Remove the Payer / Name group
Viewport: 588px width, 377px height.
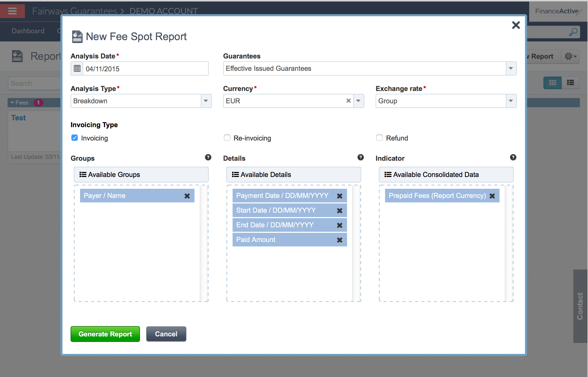[x=187, y=196]
